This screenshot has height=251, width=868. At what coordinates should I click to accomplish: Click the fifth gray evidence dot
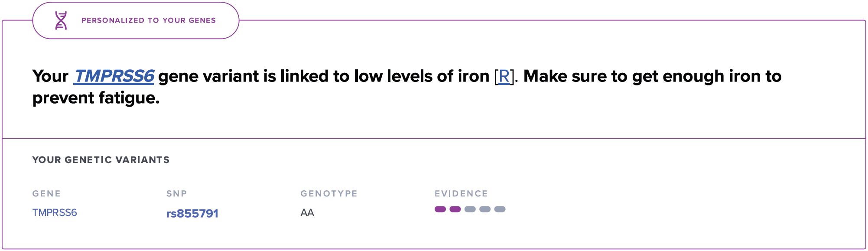click(x=500, y=209)
